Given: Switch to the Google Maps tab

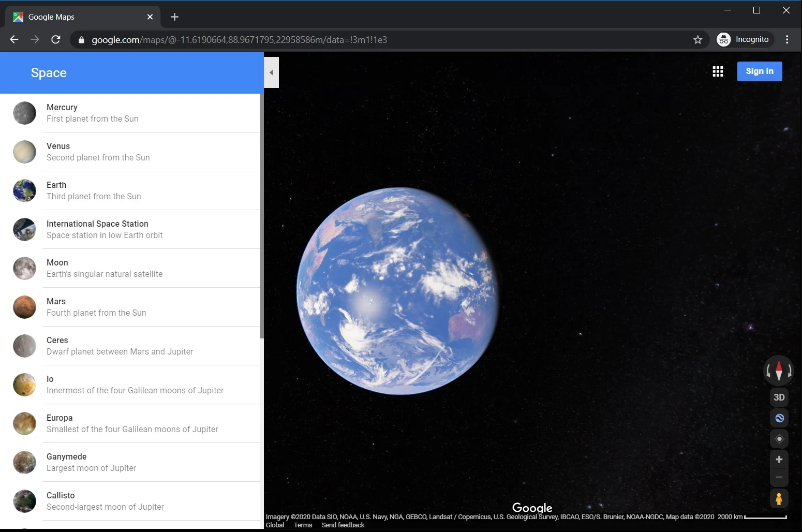Looking at the screenshot, I should pos(72,17).
